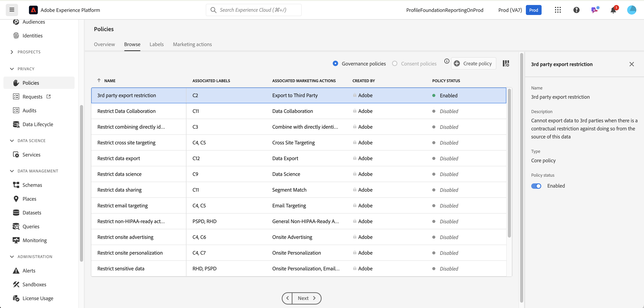
Task: Click the help question mark icon
Action: click(x=576, y=10)
